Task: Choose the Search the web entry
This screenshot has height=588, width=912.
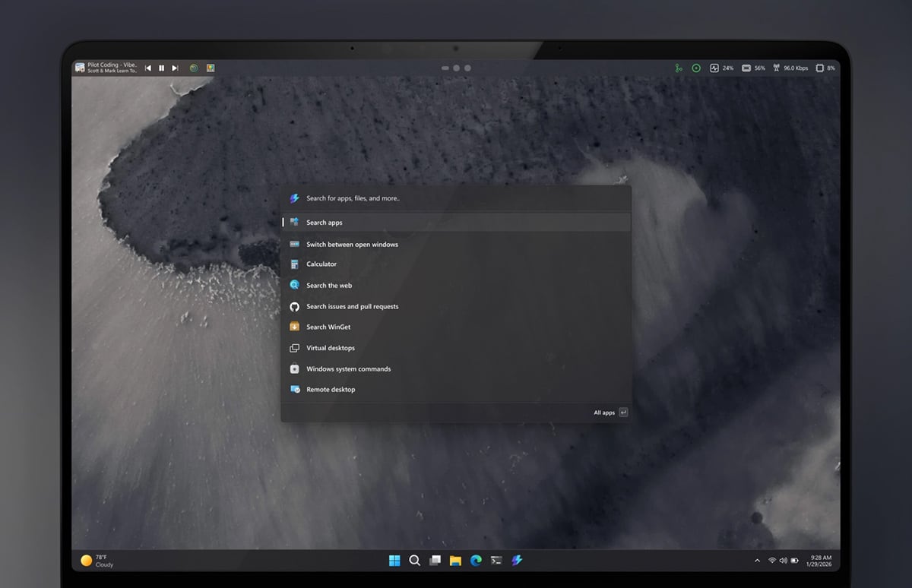Action: 456,285
